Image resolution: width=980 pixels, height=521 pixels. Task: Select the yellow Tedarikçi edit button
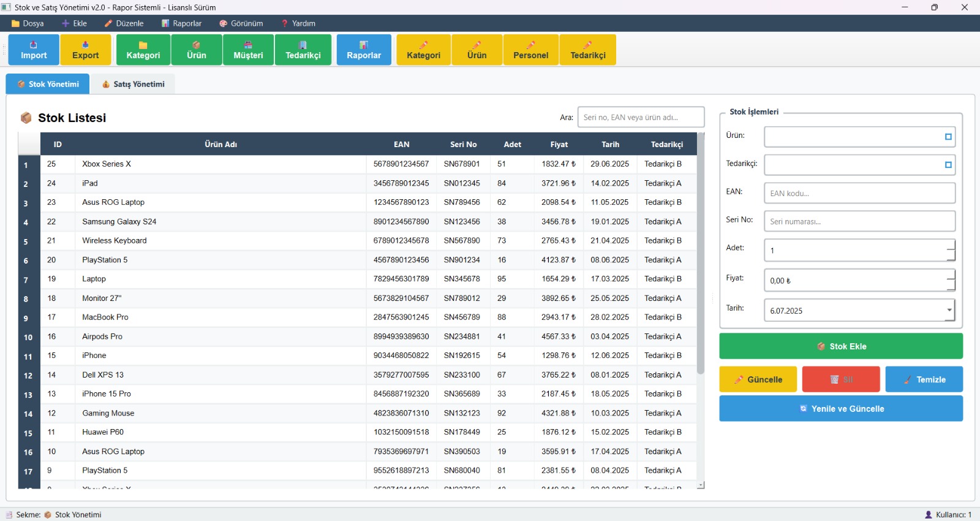click(588, 50)
